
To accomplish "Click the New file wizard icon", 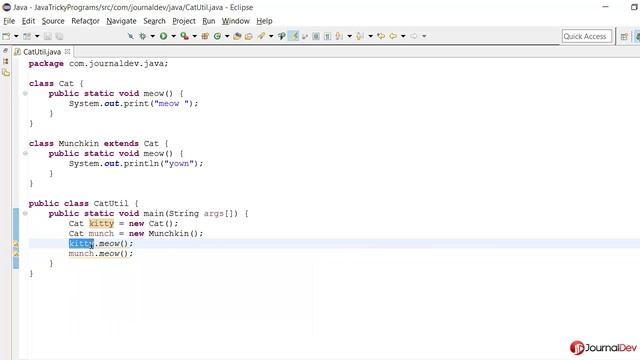I will (x=6, y=36).
